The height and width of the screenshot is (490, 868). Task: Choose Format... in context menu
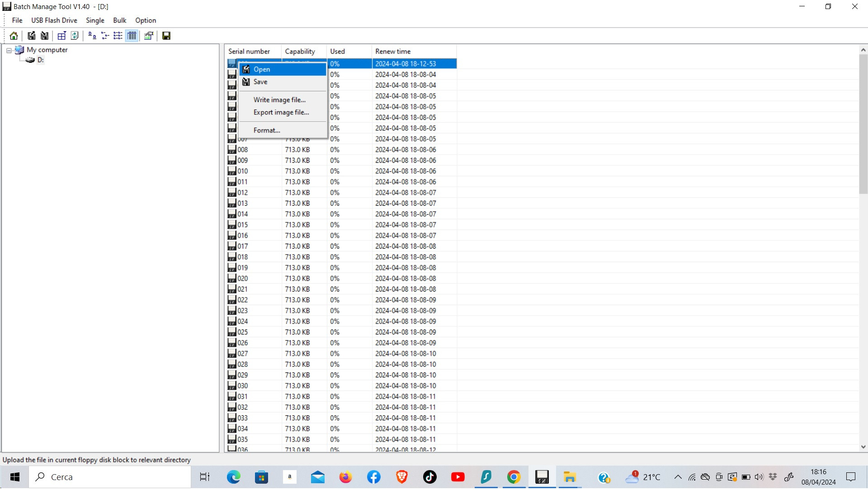tap(267, 130)
